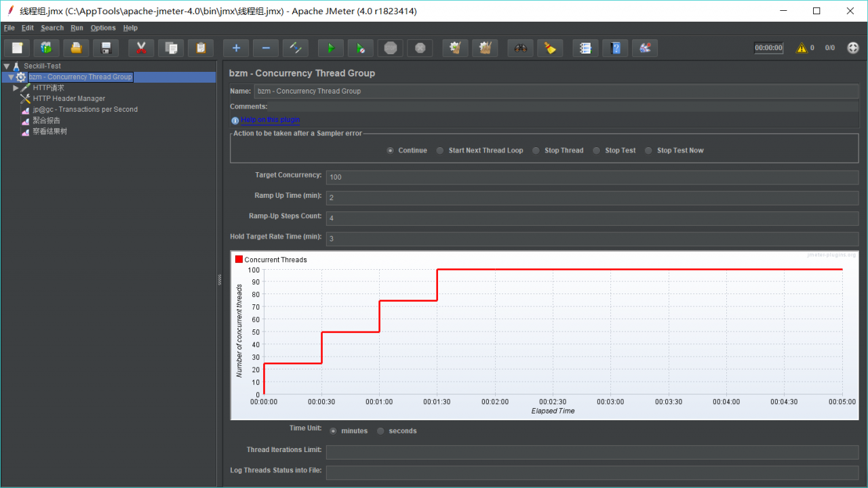The width and height of the screenshot is (868, 488).
Task: Click the Stop test toolbar icon
Action: 391,48
